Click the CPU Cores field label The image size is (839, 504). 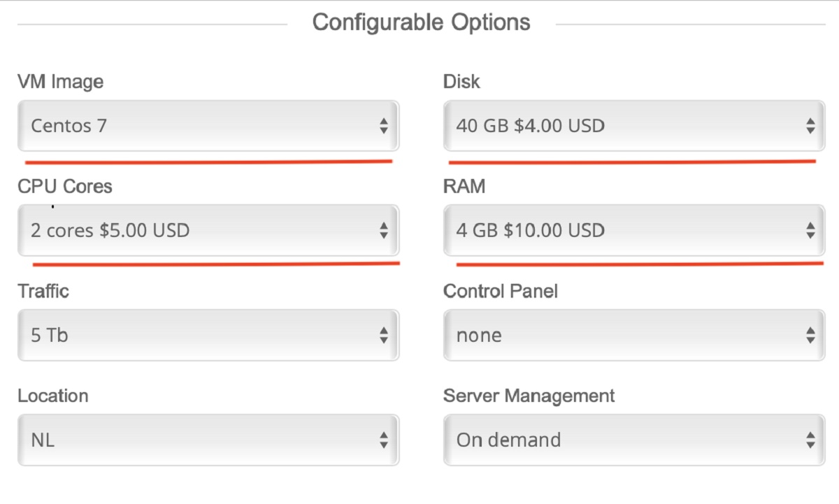[x=64, y=187]
